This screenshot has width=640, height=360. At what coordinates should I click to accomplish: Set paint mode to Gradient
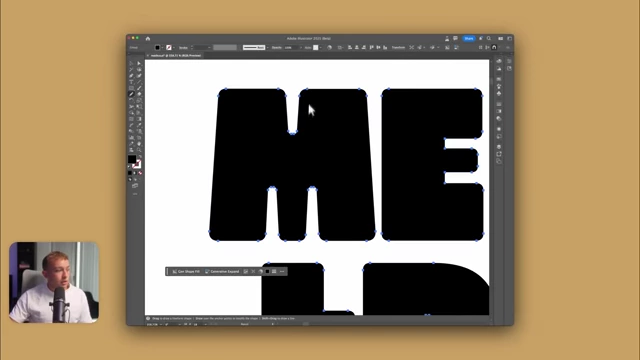pyautogui.click(x=135, y=173)
